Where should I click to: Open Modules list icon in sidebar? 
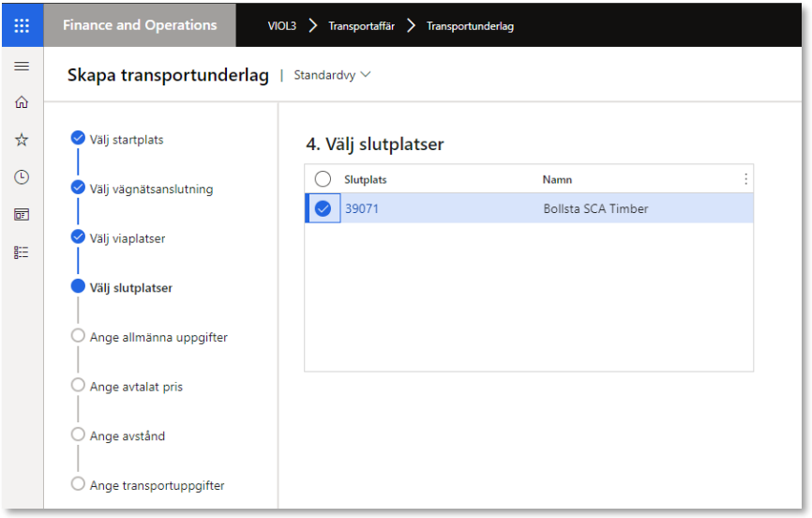coord(22,252)
